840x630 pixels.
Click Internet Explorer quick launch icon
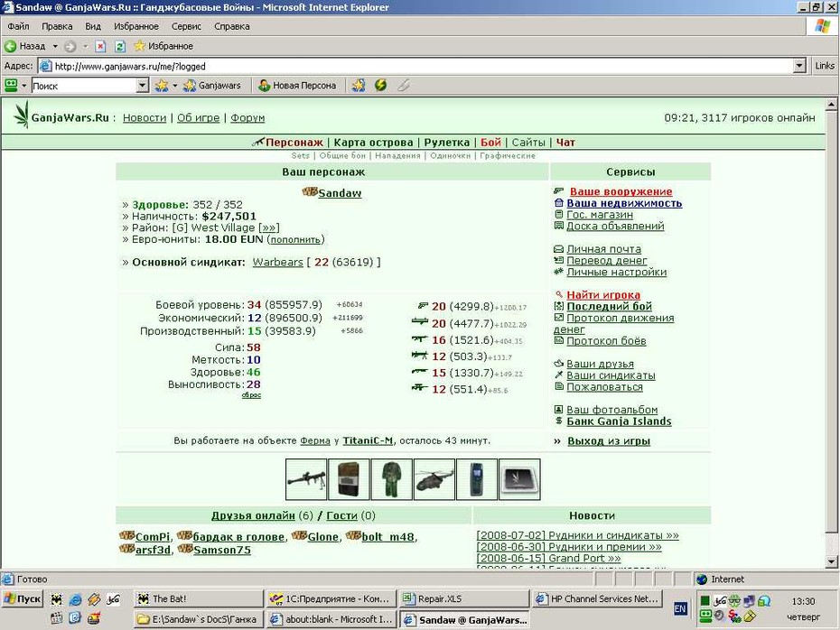tap(76, 599)
